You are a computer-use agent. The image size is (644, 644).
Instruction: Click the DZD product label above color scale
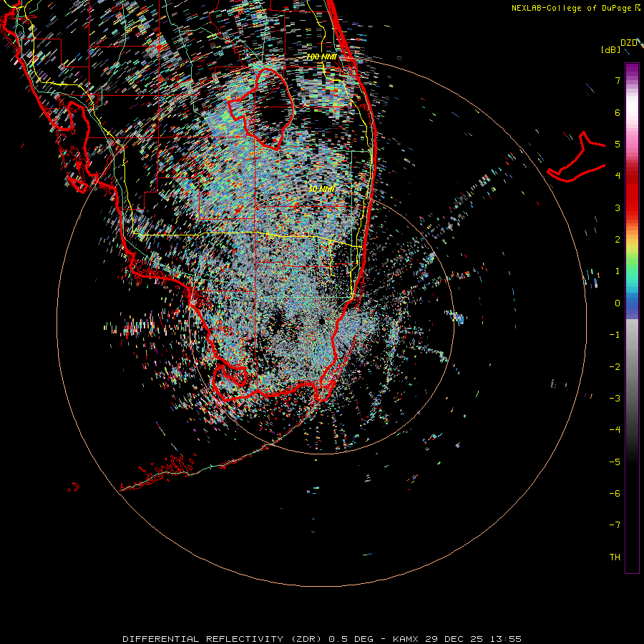629,43
